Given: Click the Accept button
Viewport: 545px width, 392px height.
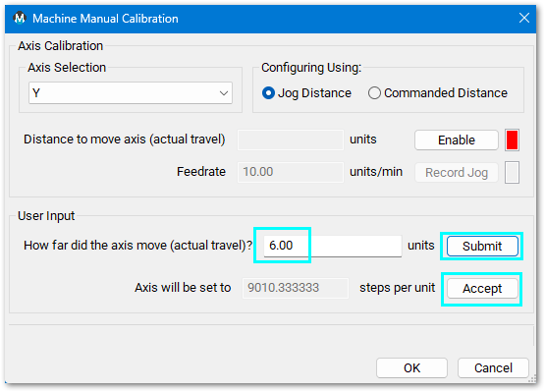Looking at the screenshot, I should pos(482,288).
